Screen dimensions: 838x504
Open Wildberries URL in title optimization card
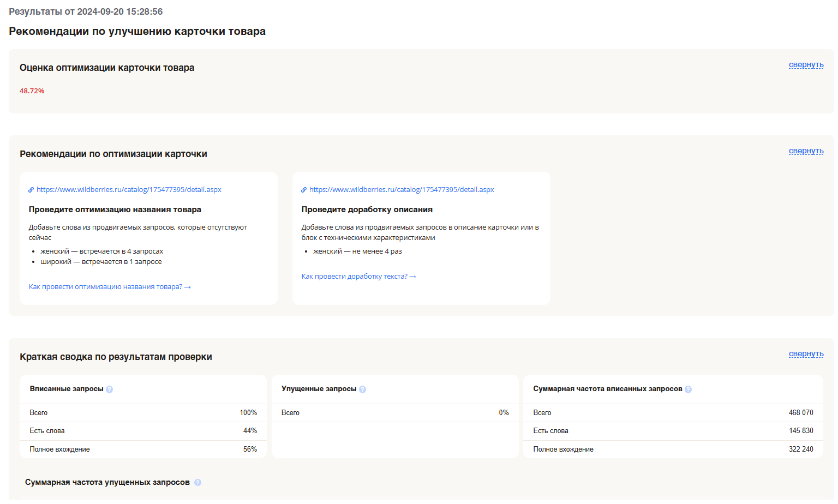[129, 190]
